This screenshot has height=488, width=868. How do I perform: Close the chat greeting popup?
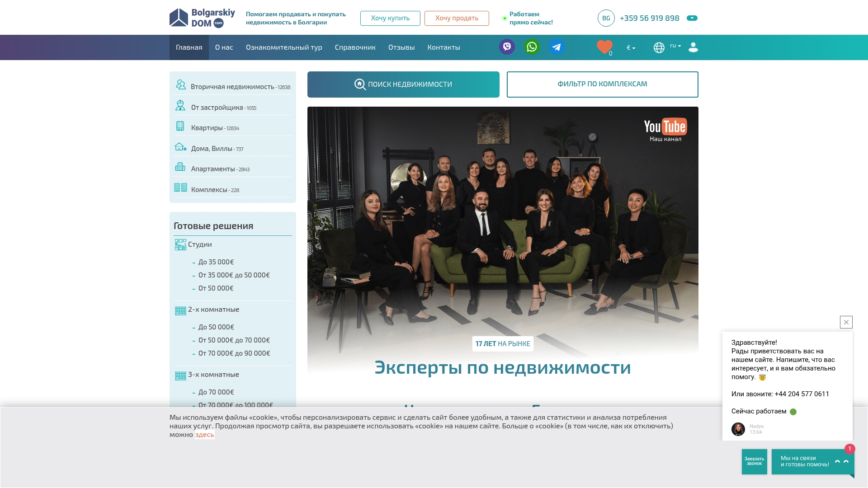tap(846, 322)
